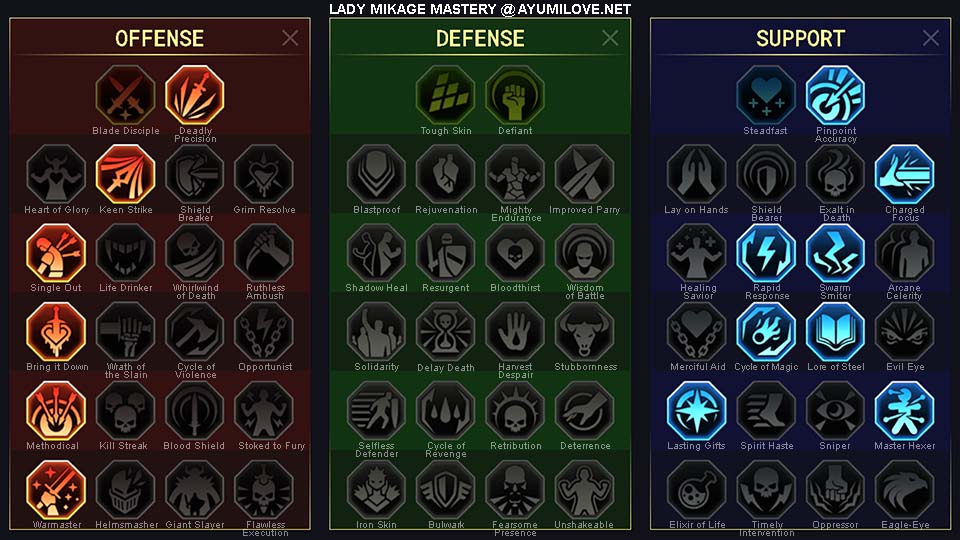Close the Offense mastery panel
Screen dimensions: 960x540
(290, 38)
